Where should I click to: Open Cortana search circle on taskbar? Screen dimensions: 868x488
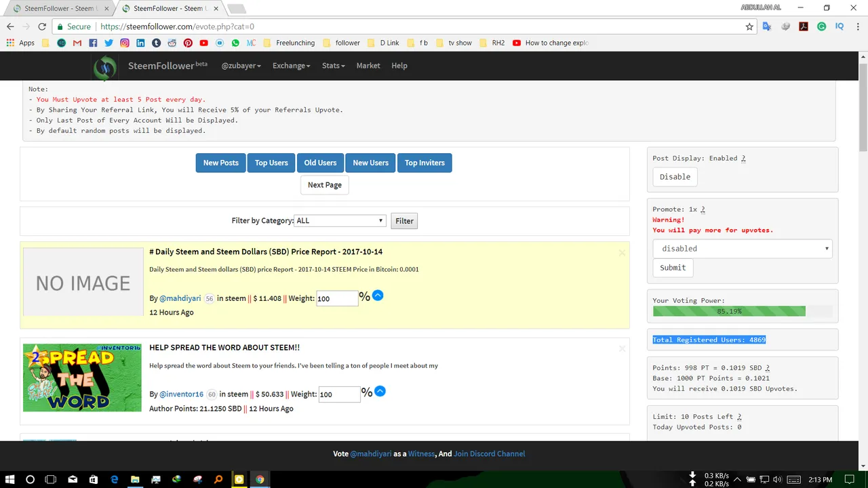(30, 479)
